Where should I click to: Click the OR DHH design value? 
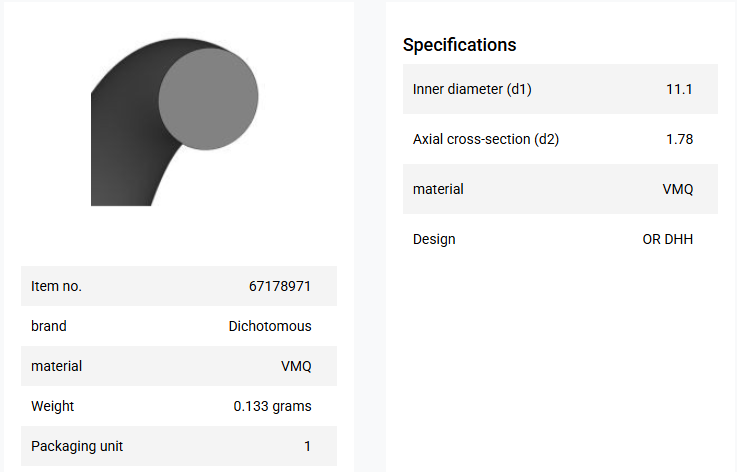click(x=667, y=239)
